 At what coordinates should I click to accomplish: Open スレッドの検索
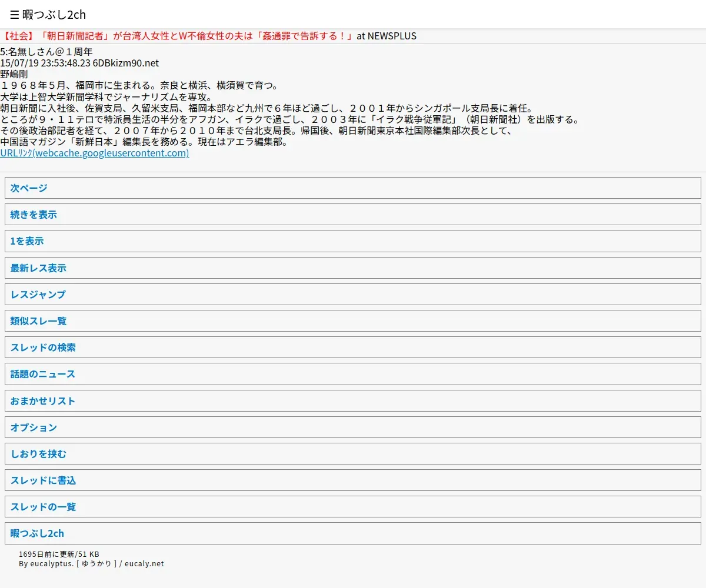tap(353, 348)
